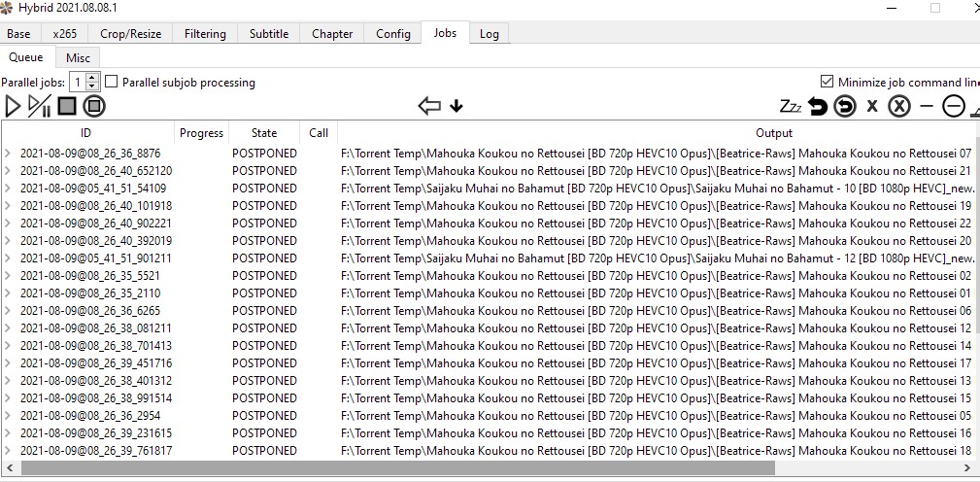
Task: Expand job 2021-08-09@08_26_36_8876 row
Action: 9,154
